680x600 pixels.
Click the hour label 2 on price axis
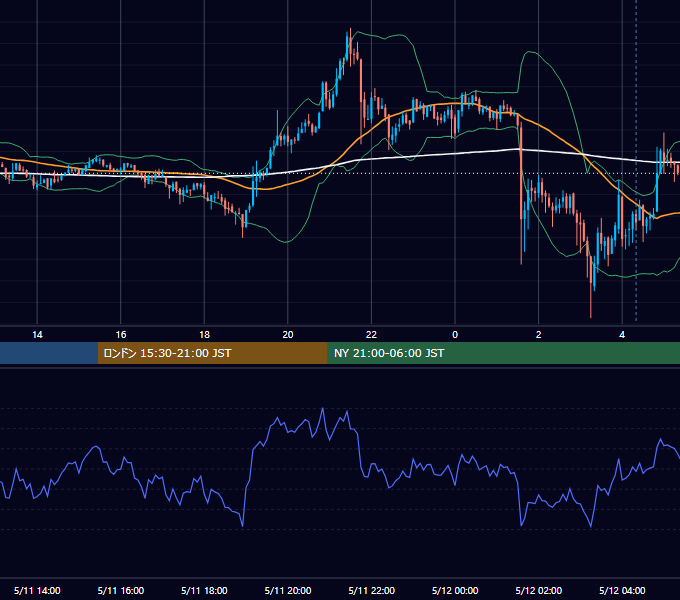click(x=539, y=335)
